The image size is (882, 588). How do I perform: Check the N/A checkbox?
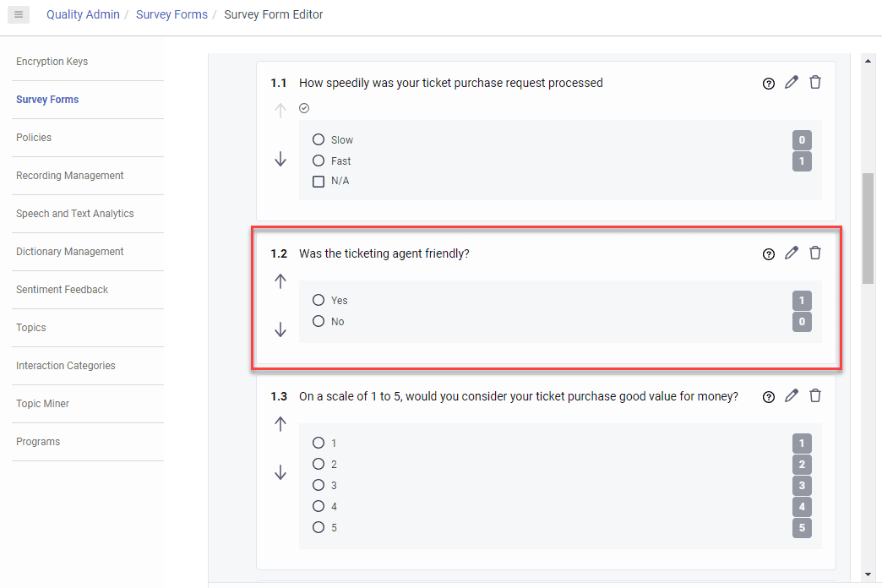(318, 182)
